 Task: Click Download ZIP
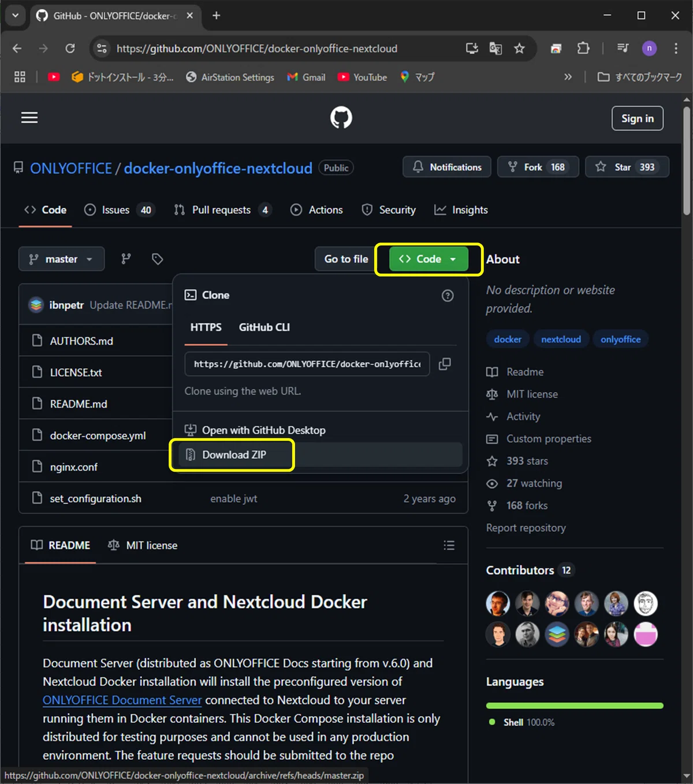[x=321, y=455]
